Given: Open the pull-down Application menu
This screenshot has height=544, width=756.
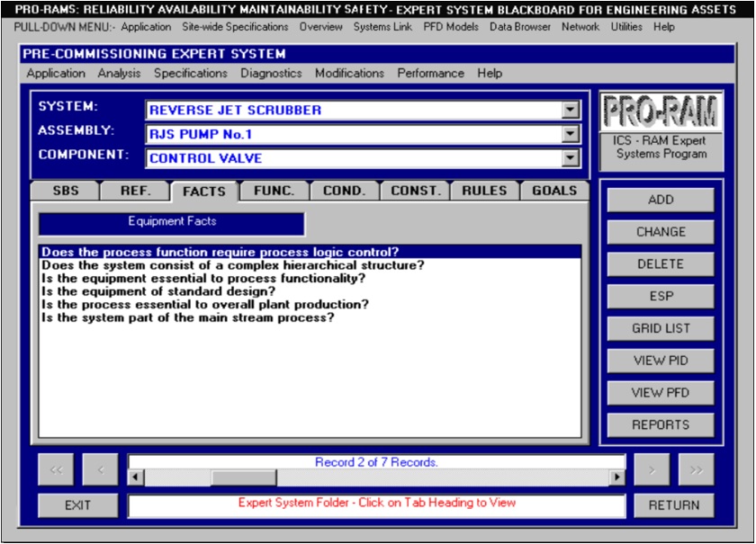Looking at the screenshot, I should coord(146,27).
